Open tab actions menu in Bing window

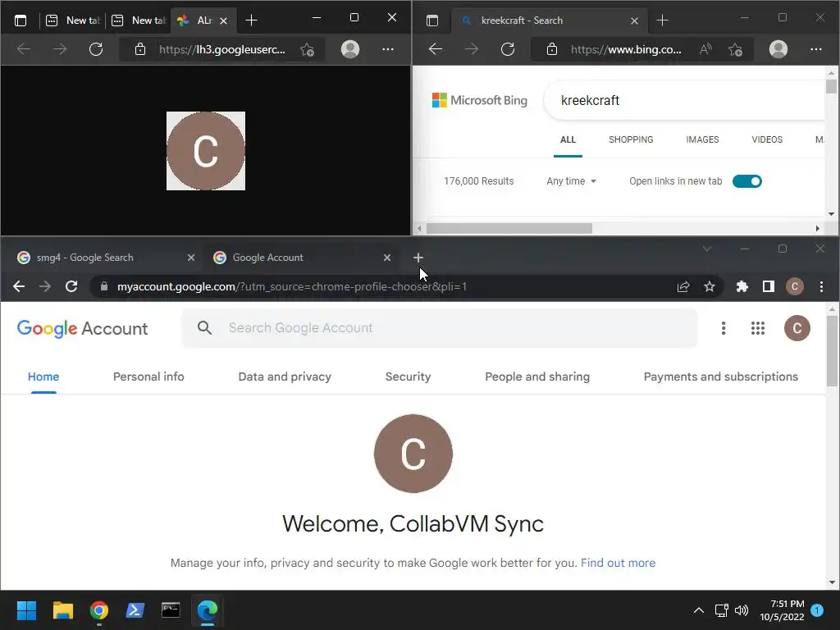pos(431,21)
